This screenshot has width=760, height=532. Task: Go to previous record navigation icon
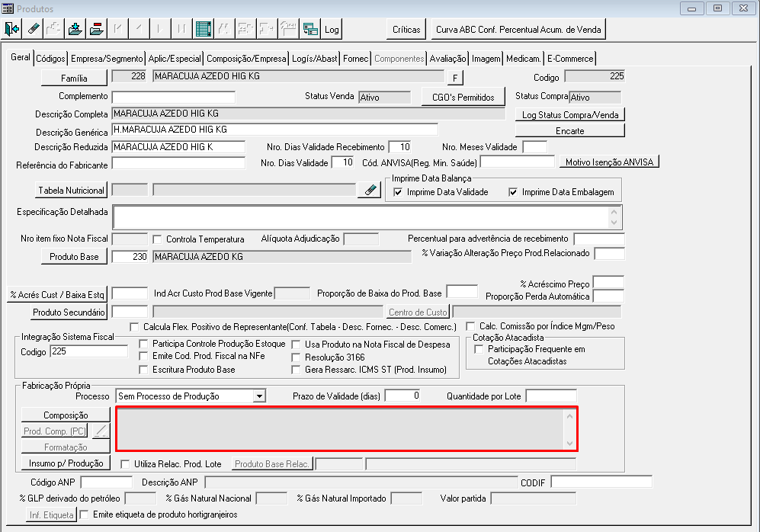(139, 29)
